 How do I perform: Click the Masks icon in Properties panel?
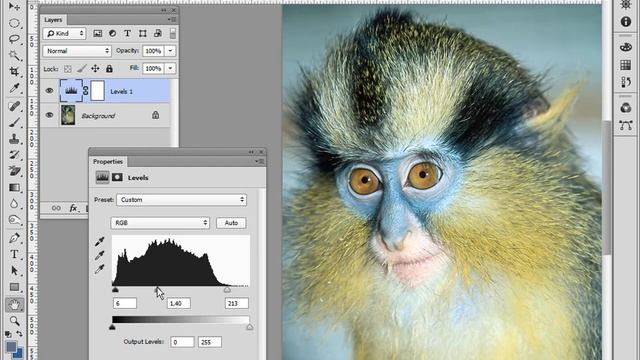[117, 177]
